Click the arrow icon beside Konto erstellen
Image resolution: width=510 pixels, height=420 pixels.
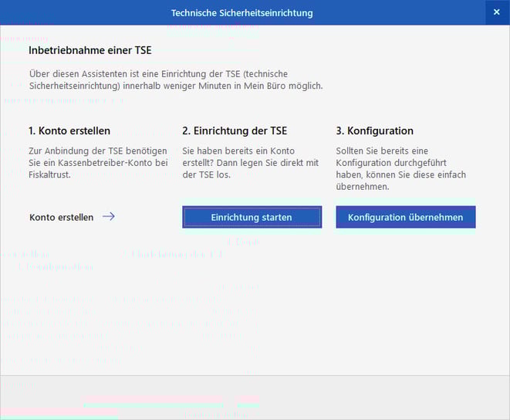click(109, 217)
